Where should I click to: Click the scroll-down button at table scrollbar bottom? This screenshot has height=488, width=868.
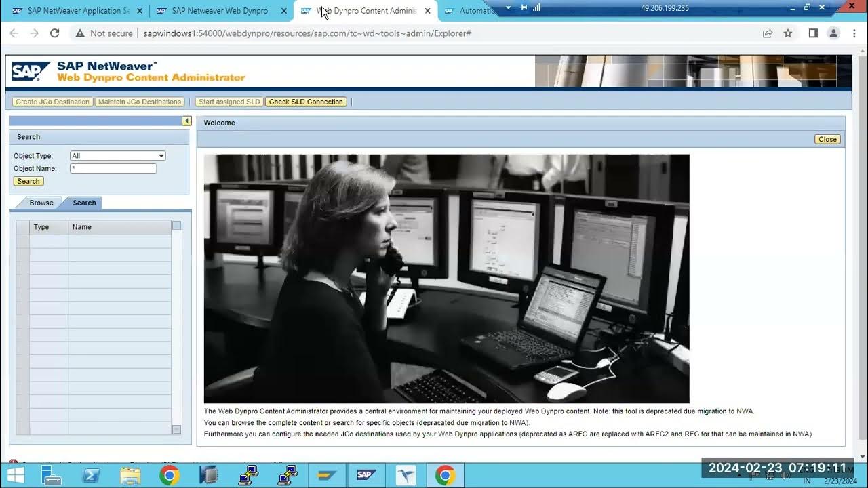[x=176, y=429]
